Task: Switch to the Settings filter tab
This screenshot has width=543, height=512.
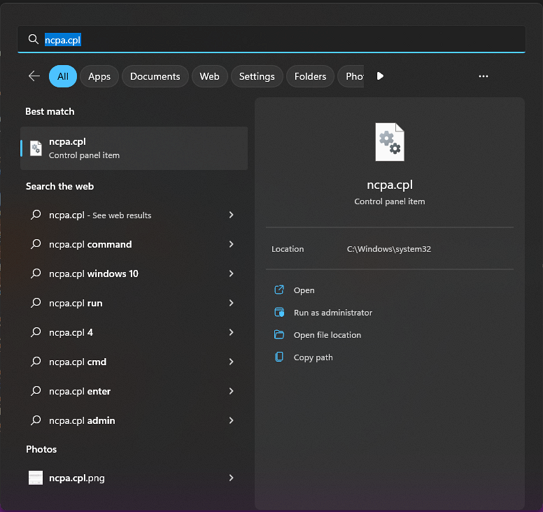Action: pyautogui.click(x=257, y=76)
